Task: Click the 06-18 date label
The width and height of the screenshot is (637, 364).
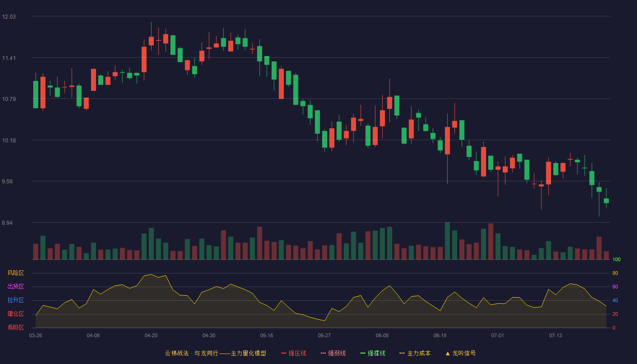Action: [x=440, y=335]
